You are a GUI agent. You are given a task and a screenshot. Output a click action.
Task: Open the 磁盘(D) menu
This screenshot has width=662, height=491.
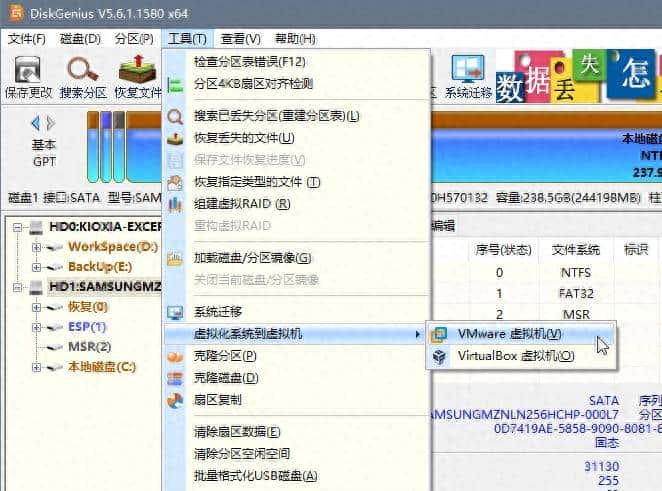[80, 39]
